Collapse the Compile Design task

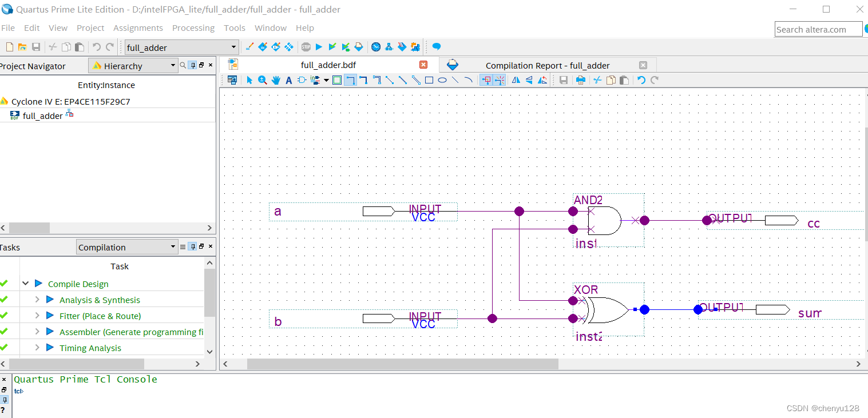(x=25, y=284)
